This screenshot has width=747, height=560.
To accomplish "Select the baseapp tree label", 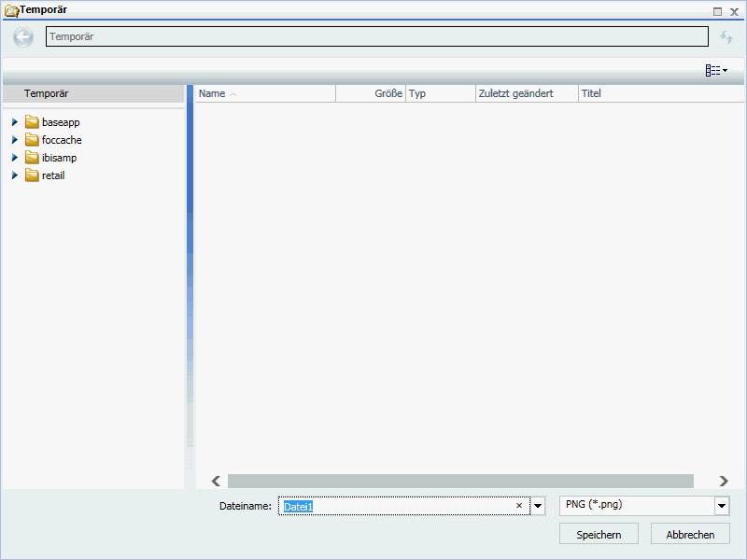I will point(61,122).
